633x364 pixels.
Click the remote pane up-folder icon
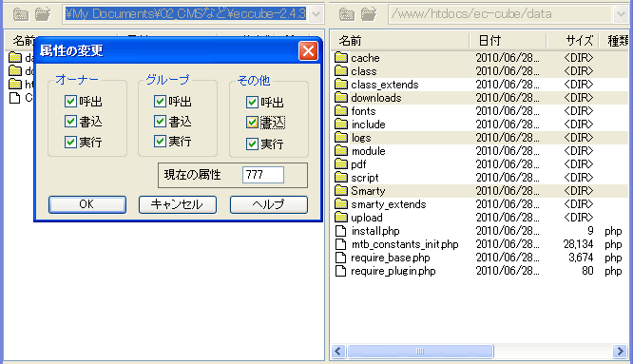click(x=346, y=15)
